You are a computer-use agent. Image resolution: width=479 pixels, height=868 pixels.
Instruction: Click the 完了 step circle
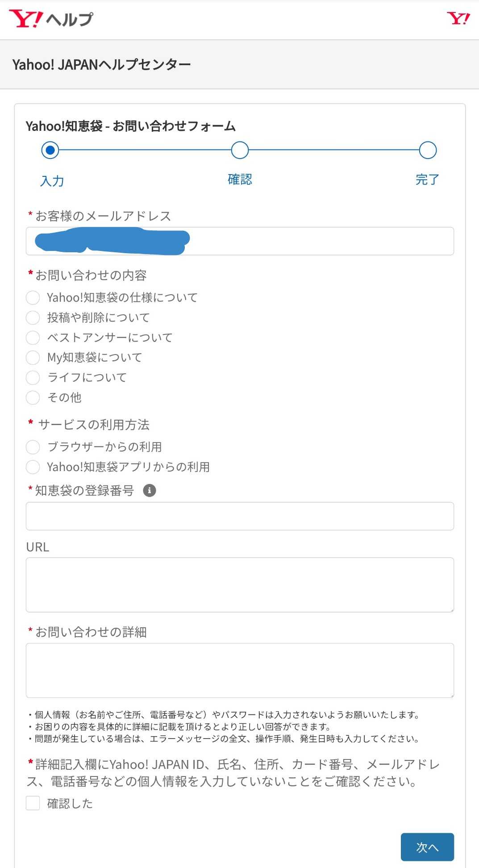[x=427, y=150]
